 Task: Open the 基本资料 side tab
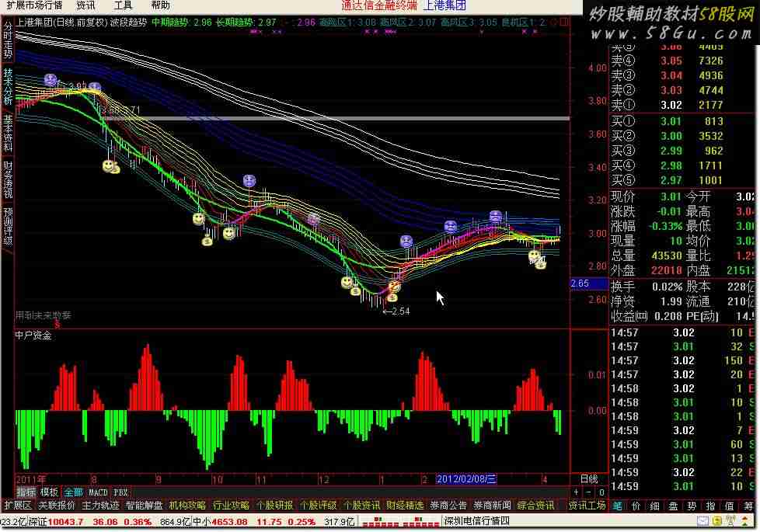8,134
